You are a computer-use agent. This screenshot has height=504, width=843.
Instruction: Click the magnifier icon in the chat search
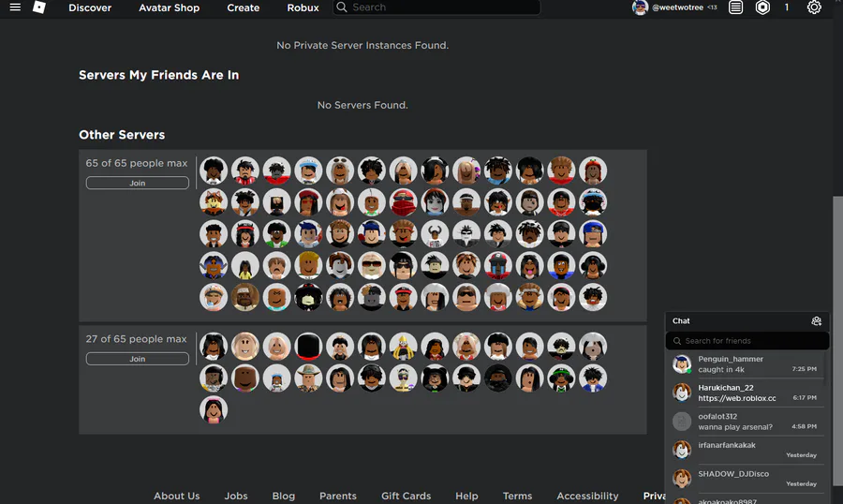pyautogui.click(x=677, y=341)
